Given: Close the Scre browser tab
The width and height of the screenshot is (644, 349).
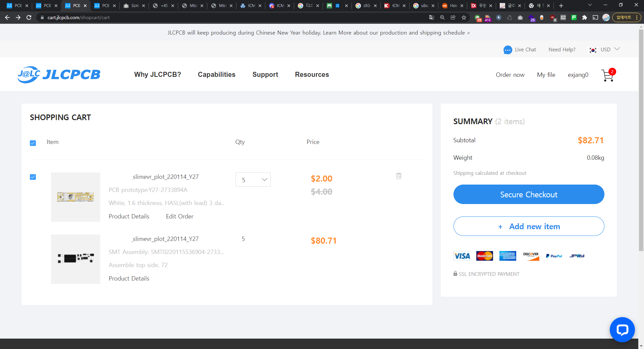Looking at the screenshot, I should (x=144, y=6).
